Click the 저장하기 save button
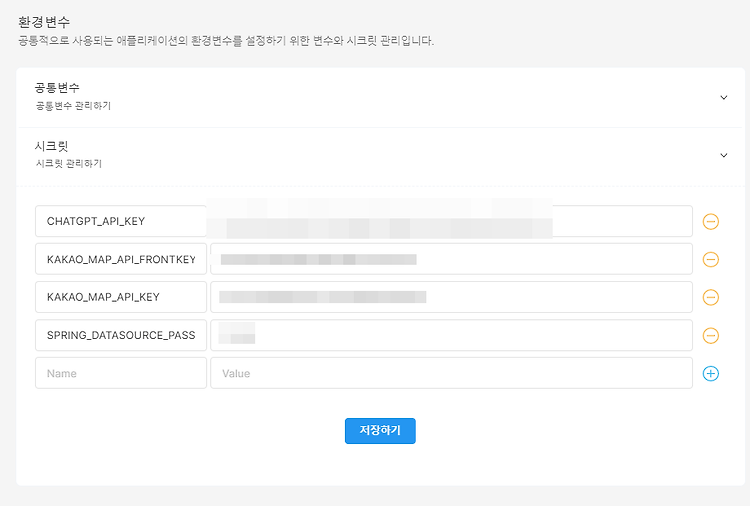 (x=380, y=431)
